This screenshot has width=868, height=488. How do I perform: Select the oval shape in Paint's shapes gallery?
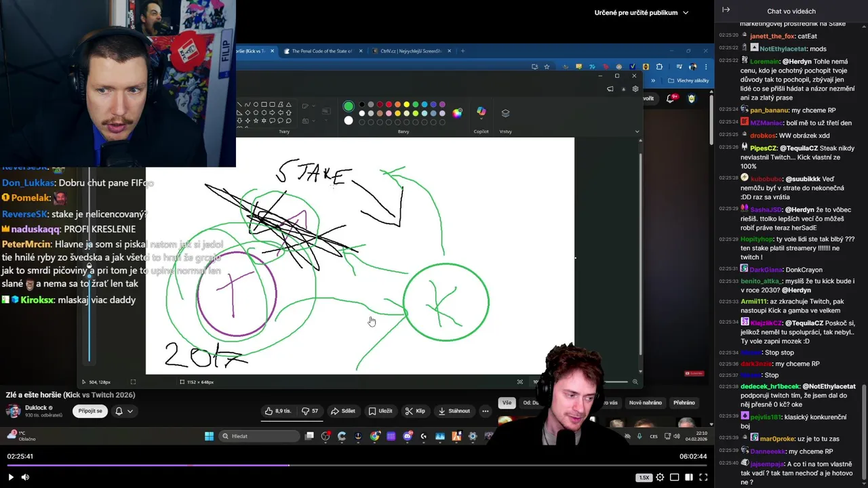[256, 104]
